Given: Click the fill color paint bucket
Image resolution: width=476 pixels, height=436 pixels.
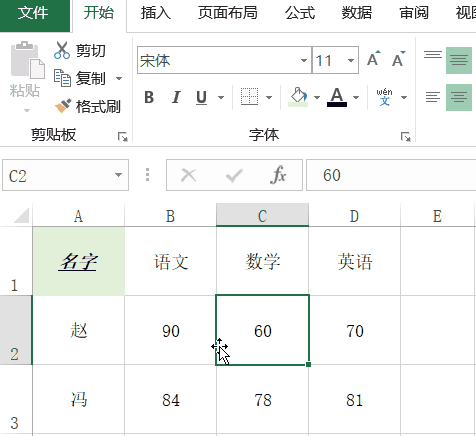Looking at the screenshot, I should tap(298, 97).
